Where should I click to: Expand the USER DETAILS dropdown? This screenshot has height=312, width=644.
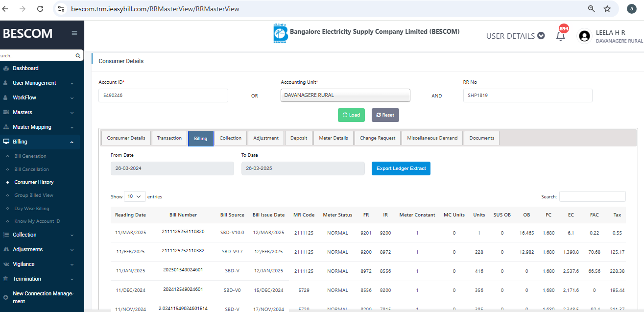pos(515,36)
